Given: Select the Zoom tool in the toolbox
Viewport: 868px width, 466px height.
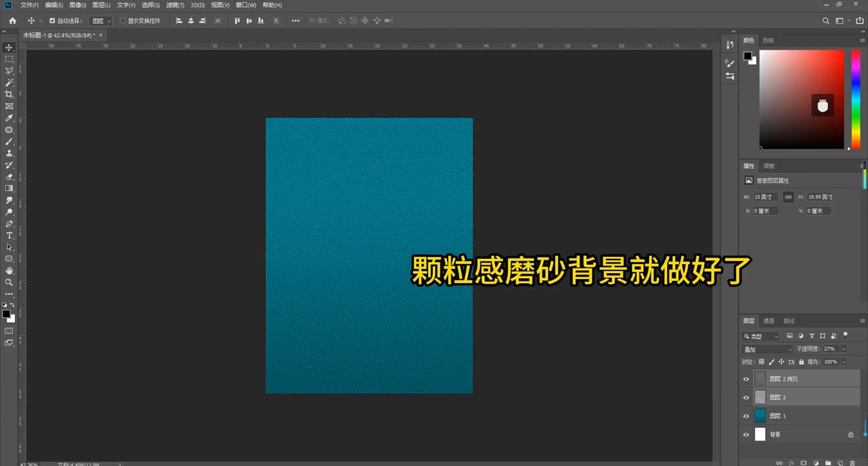Looking at the screenshot, I should click(x=9, y=282).
